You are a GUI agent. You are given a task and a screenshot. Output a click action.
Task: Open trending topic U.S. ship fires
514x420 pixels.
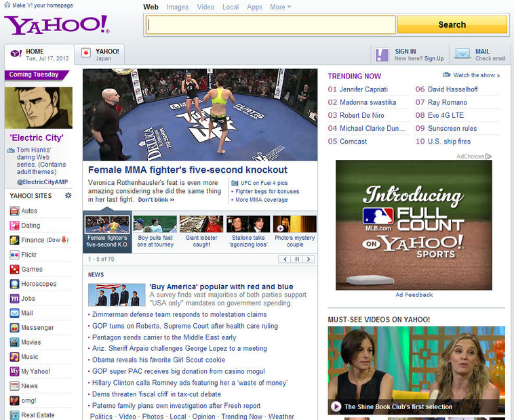pyautogui.click(x=449, y=142)
